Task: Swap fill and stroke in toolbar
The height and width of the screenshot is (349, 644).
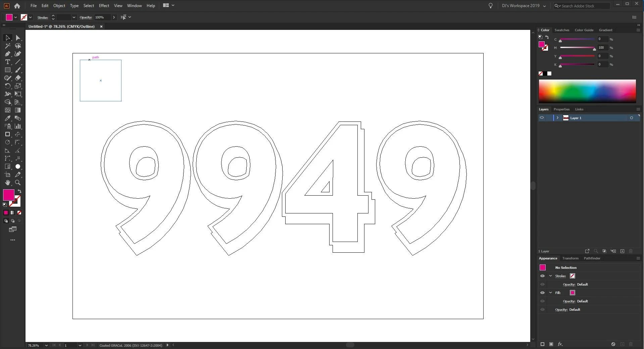Action: 19,191
